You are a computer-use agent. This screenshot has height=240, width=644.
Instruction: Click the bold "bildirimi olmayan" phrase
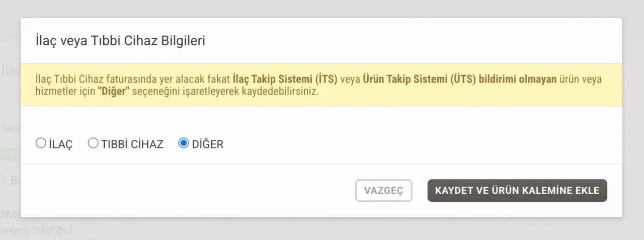[526, 79]
